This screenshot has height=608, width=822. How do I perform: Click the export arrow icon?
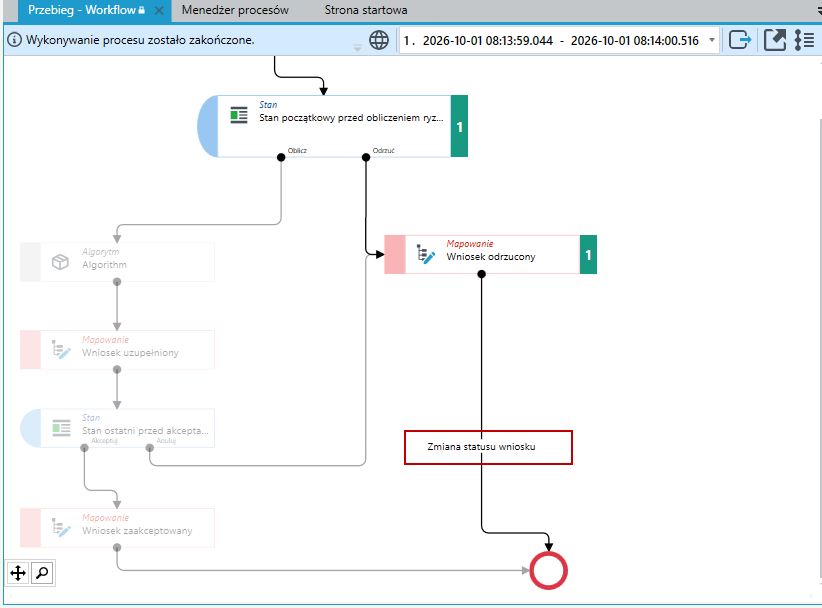pyautogui.click(x=740, y=40)
